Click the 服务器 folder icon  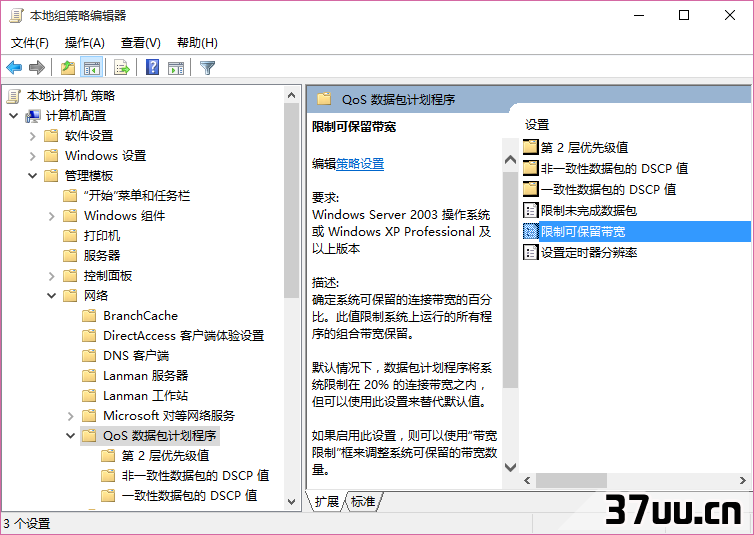click(x=70, y=256)
